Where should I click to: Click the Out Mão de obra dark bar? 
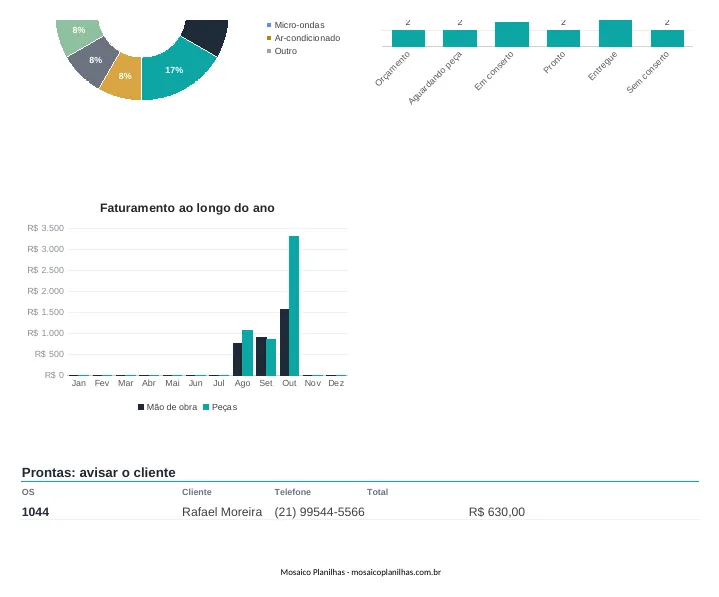pyautogui.click(x=285, y=343)
